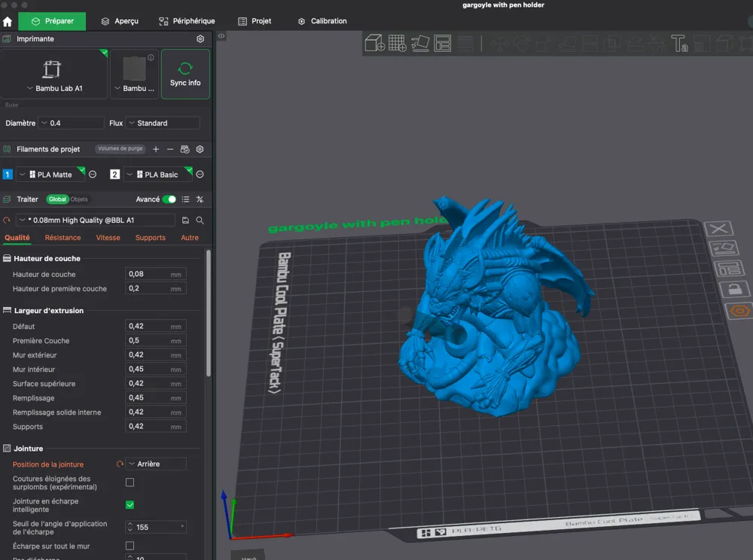Screen dimensions: 753x560
Task: Select filament 2 white color swatch
Action: pyautogui.click(x=114, y=175)
